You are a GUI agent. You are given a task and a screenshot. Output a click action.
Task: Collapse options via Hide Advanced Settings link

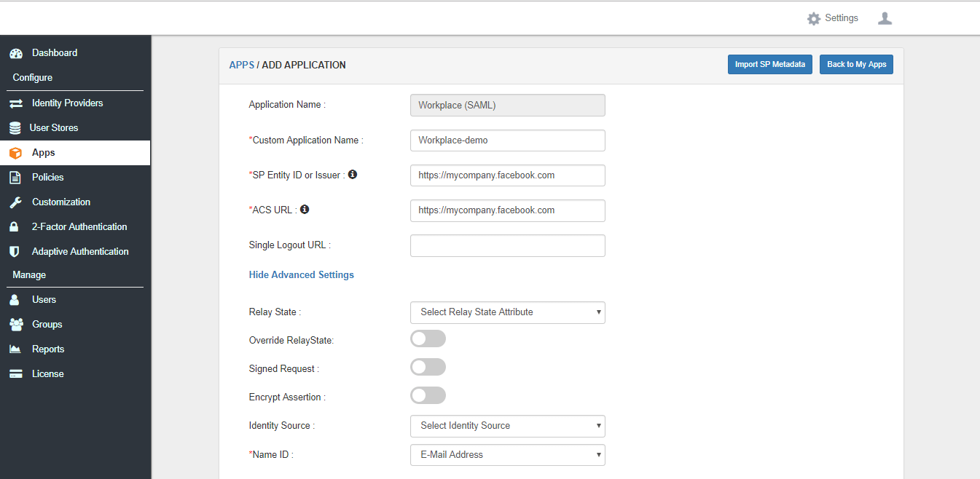point(301,275)
